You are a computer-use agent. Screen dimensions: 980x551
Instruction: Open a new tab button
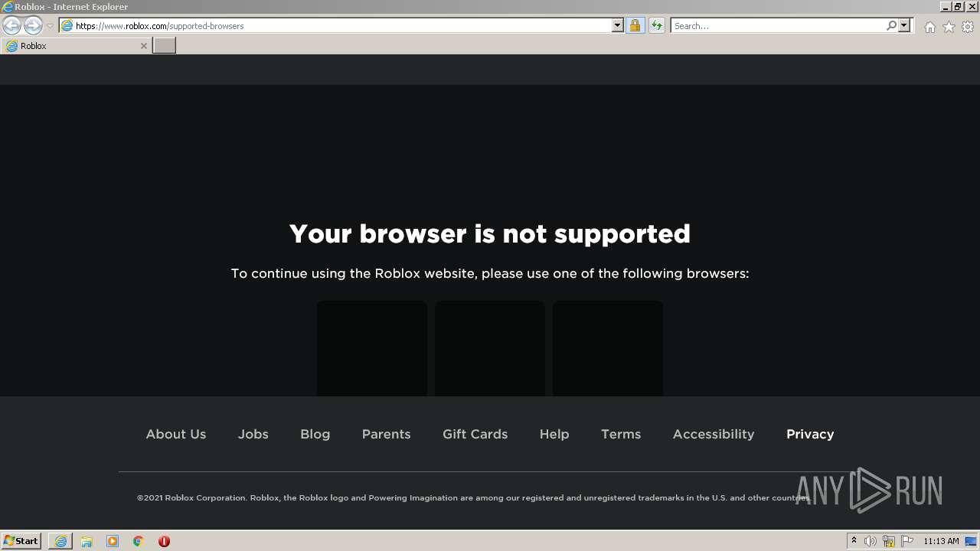165,46
